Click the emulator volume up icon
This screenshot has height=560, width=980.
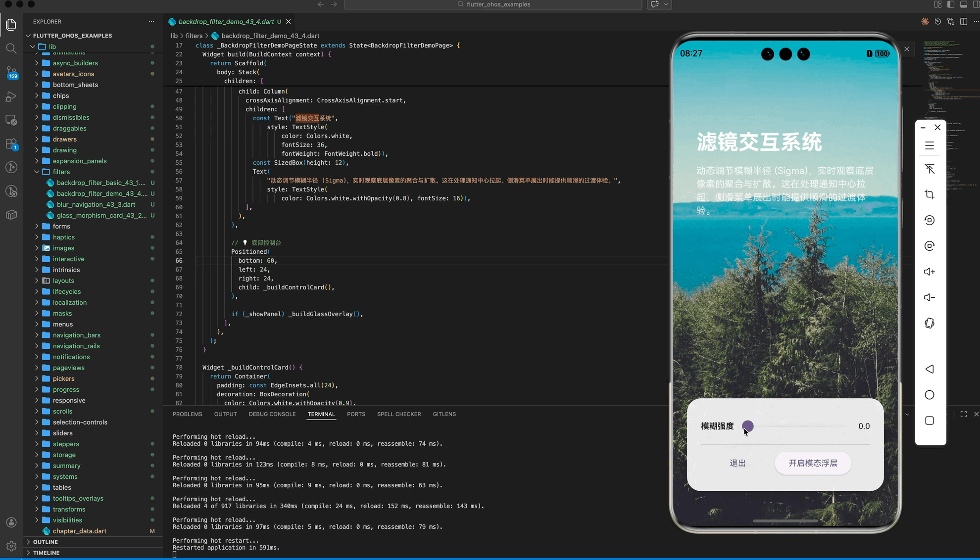(929, 272)
